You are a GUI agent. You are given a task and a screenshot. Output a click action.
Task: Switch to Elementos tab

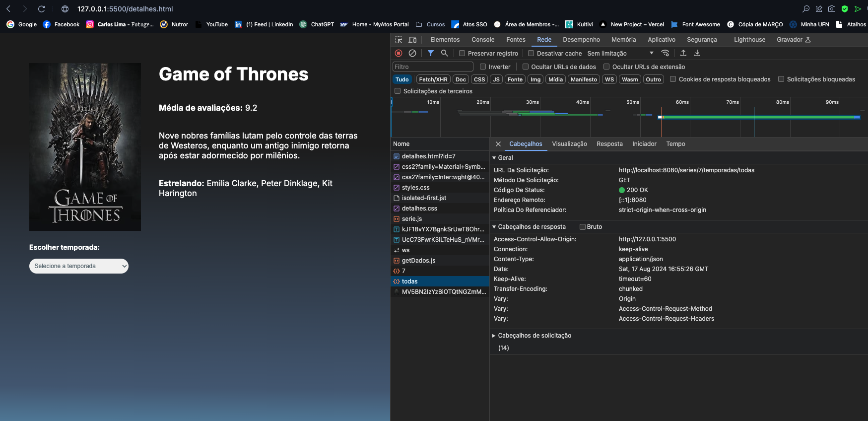(445, 40)
